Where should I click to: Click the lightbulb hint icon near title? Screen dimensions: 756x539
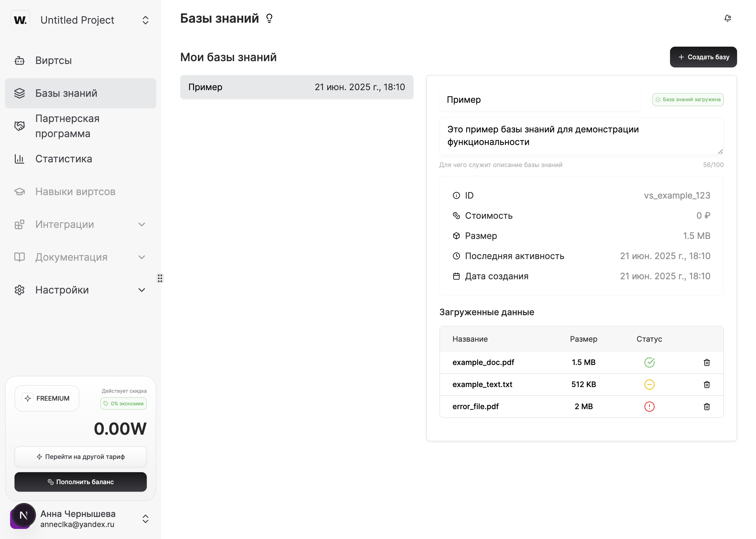click(269, 18)
